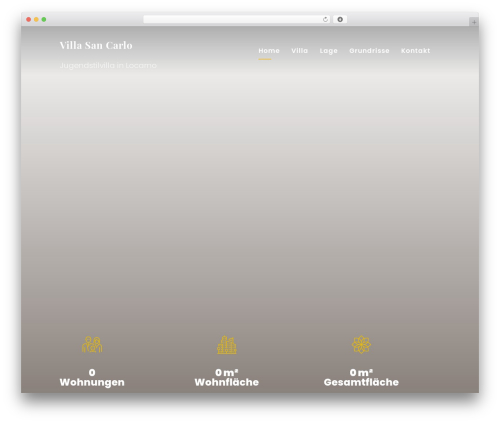Click the reload icon in address bar

(x=325, y=19)
